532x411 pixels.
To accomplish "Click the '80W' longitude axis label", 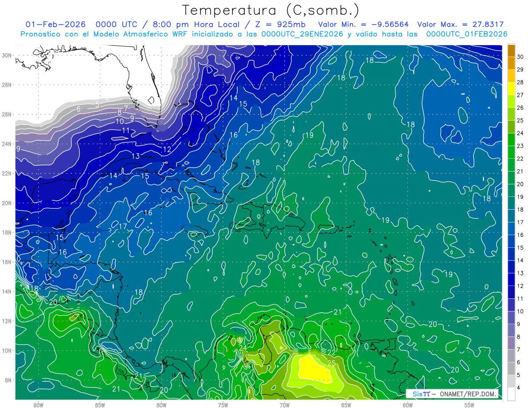I will click(161, 405).
